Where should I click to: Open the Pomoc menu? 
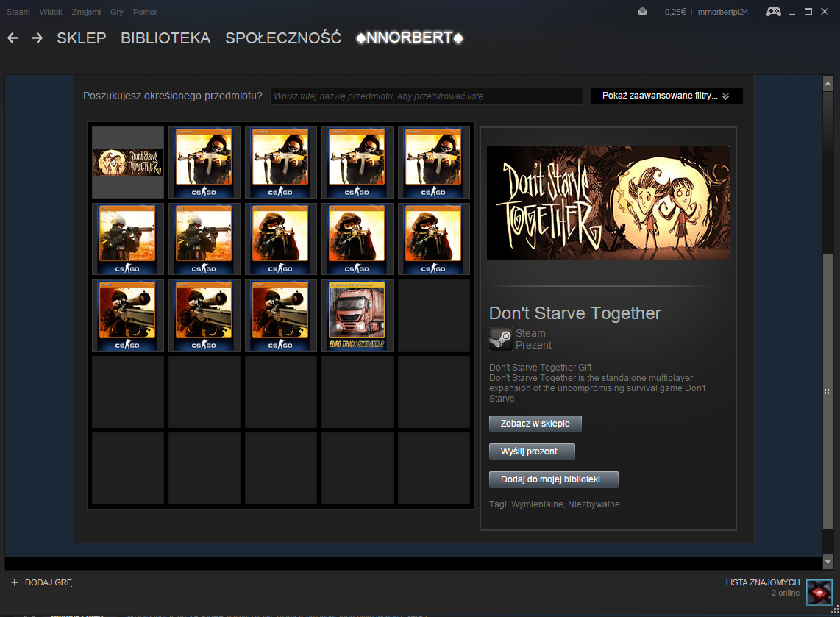coord(145,12)
